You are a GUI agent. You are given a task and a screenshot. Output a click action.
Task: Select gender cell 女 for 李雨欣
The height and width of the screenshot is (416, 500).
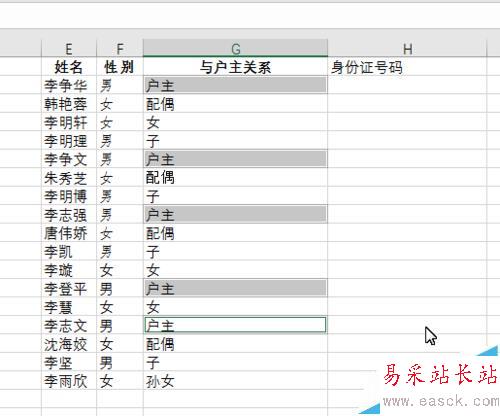(x=120, y=380)
